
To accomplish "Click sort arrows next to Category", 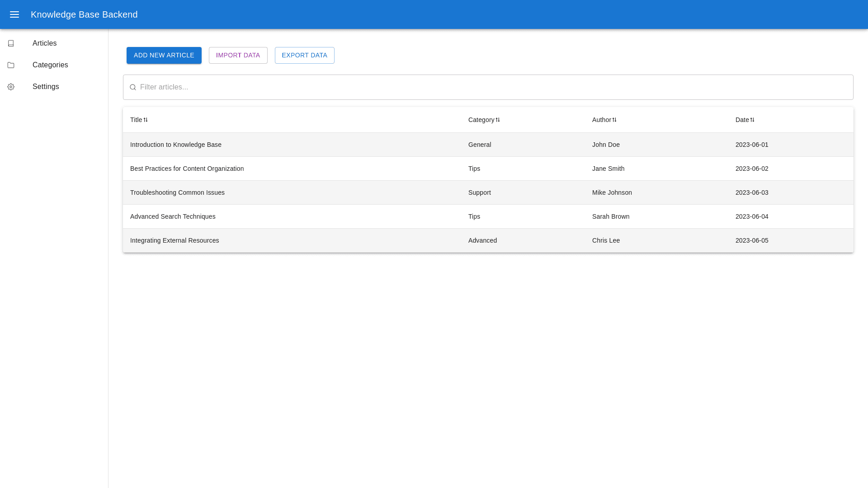I will point(498,120).
